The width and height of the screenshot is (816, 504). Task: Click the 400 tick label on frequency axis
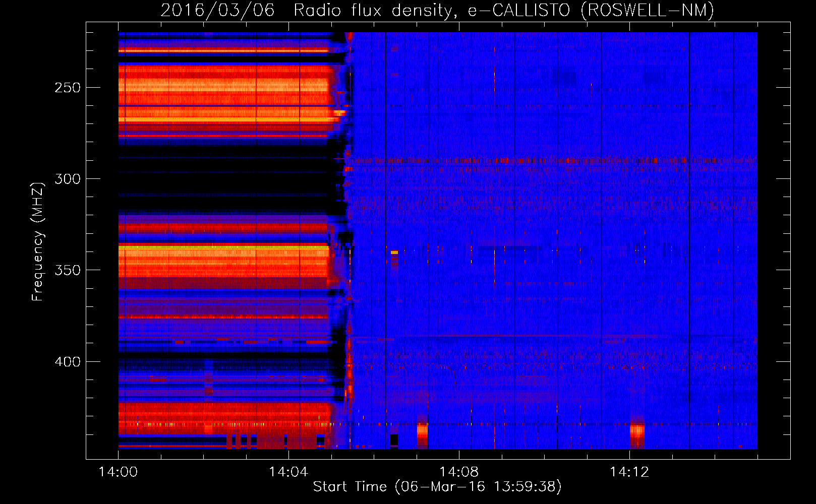point(68,362)
